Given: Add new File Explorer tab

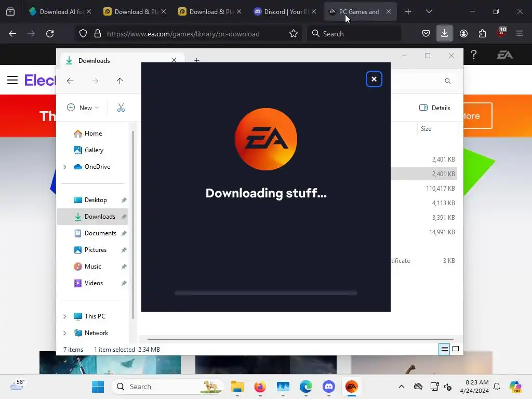Looking at the screenshot, I should tap(196, 60).
